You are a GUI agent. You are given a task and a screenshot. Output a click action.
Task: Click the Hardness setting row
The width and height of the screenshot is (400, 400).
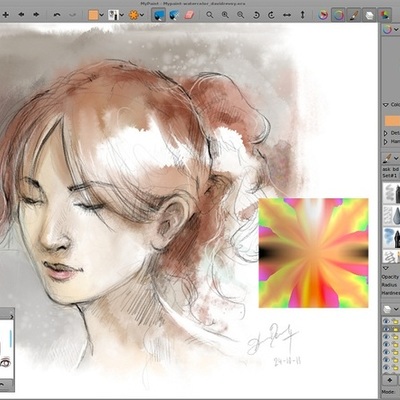point(391,293)
